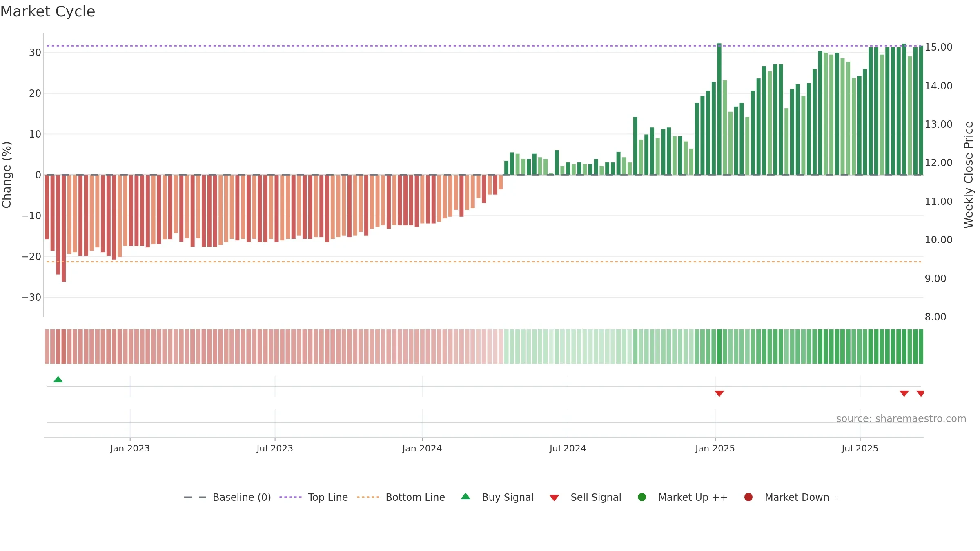Toggle Market Down -- legend item

(792, 497)
